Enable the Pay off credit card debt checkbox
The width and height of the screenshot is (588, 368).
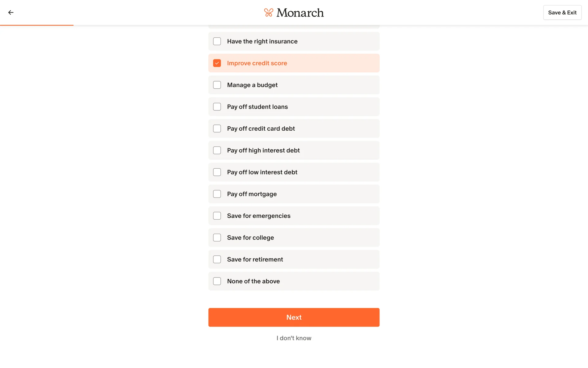pyautogui.click(x=217, y=128)
